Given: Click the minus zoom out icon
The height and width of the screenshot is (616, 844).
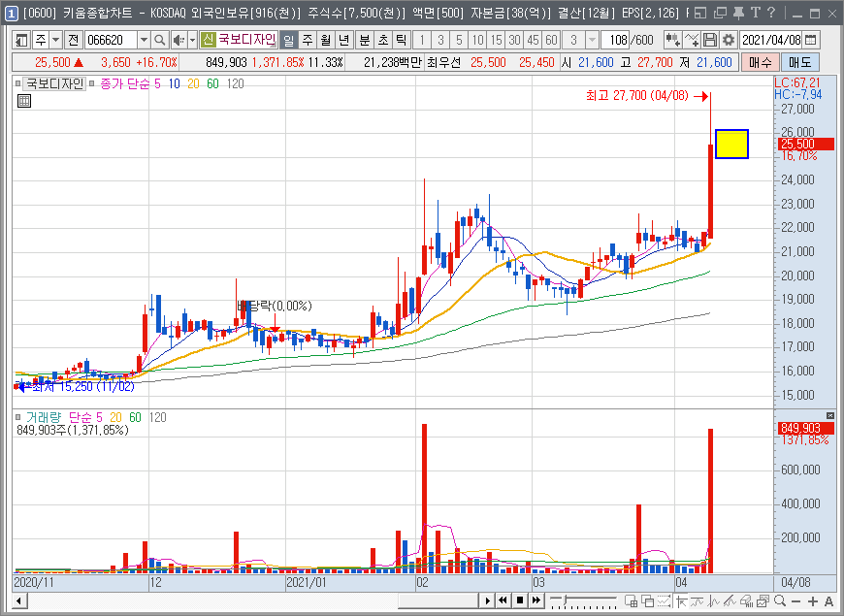Looking at the screenshot, I should pyautogui.click(x=796, y=600).
